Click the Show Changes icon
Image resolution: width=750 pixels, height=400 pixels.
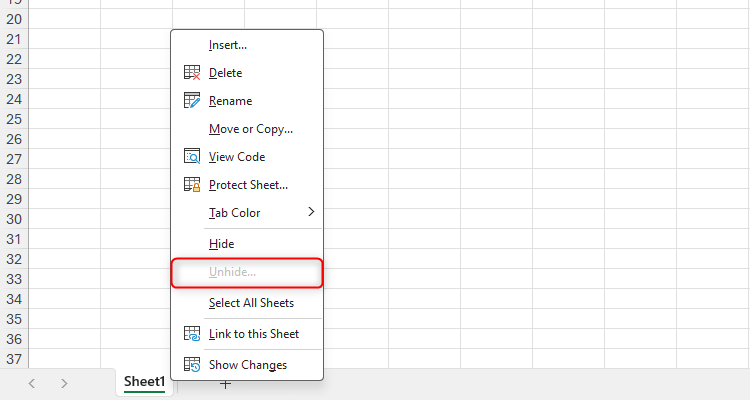point(192,365)
